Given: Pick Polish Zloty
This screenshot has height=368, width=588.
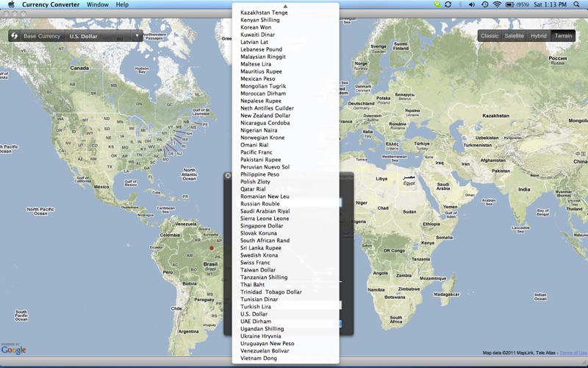Looking at the screenshot, I should coord(286,182).
